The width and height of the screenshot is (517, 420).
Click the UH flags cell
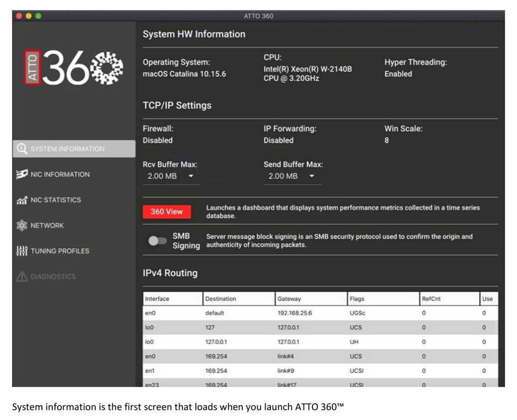354,342
